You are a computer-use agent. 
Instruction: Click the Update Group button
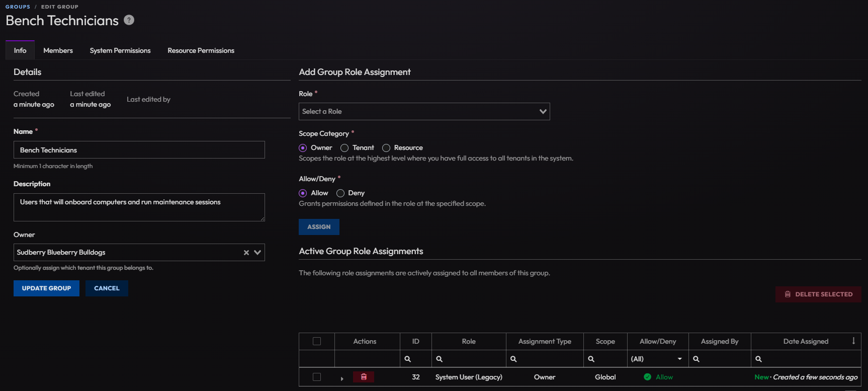(46, 288)
